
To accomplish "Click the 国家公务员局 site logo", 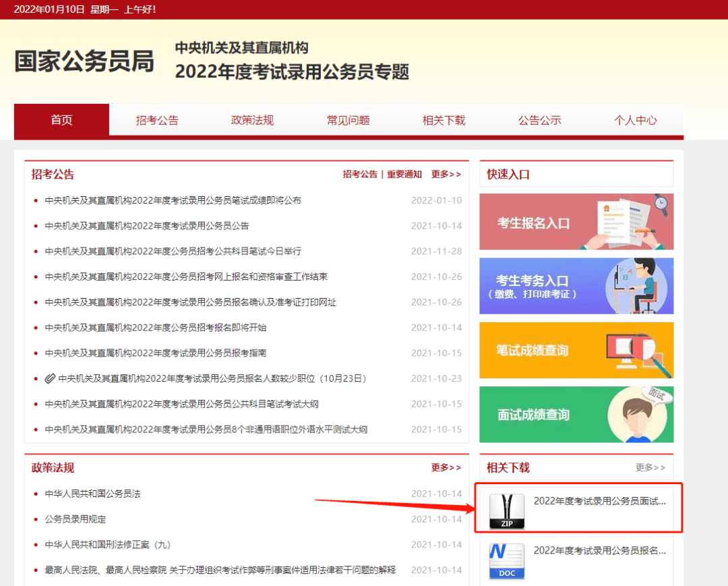I will 84,61.
